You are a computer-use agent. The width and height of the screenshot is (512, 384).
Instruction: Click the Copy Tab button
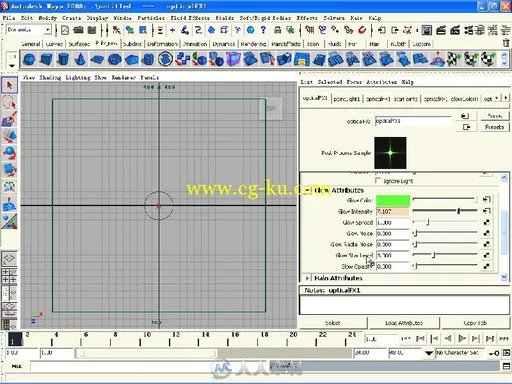pyautogui.click(x=475, y=323)
